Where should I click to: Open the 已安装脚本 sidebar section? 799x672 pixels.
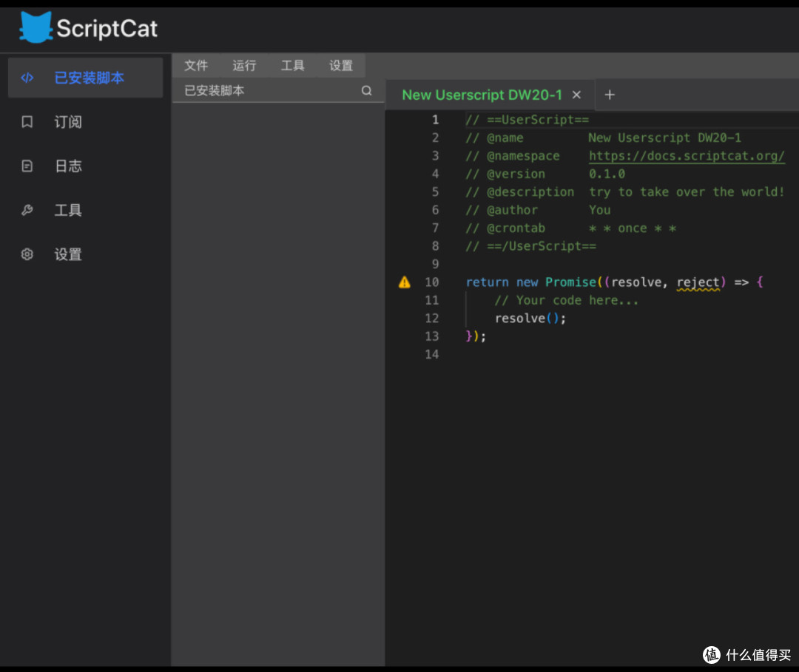[86, 78]
